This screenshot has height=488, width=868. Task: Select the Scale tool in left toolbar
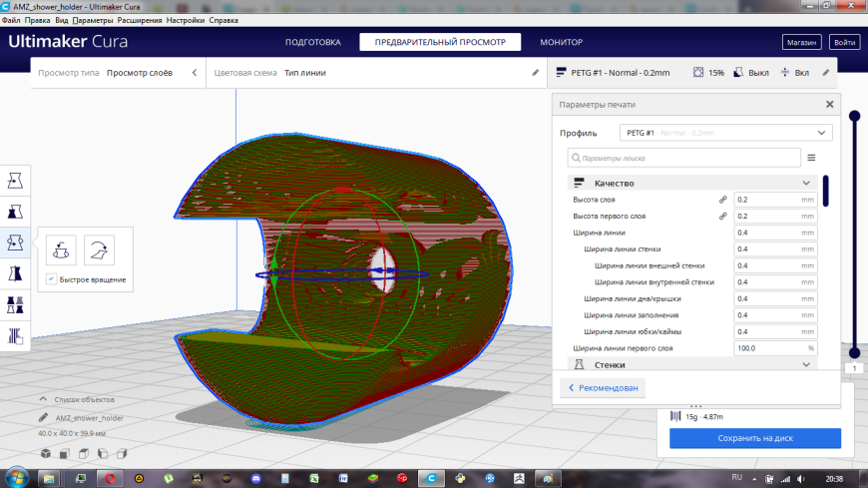15,212
